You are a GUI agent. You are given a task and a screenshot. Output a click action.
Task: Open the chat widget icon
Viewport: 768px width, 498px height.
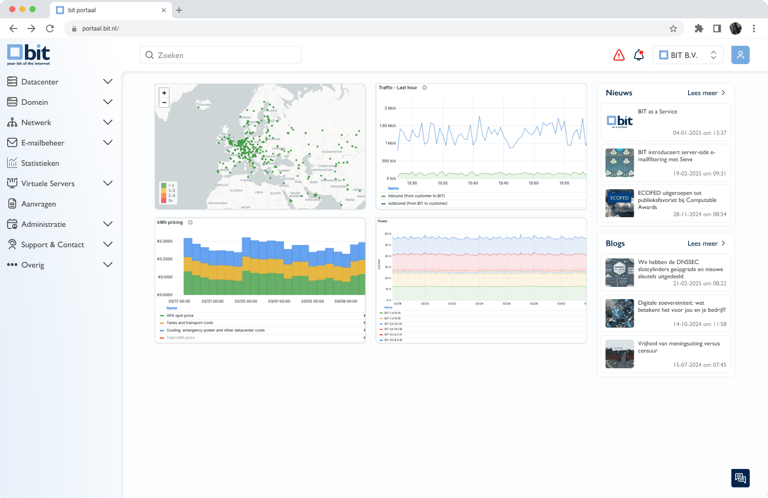tap(740, 478)
